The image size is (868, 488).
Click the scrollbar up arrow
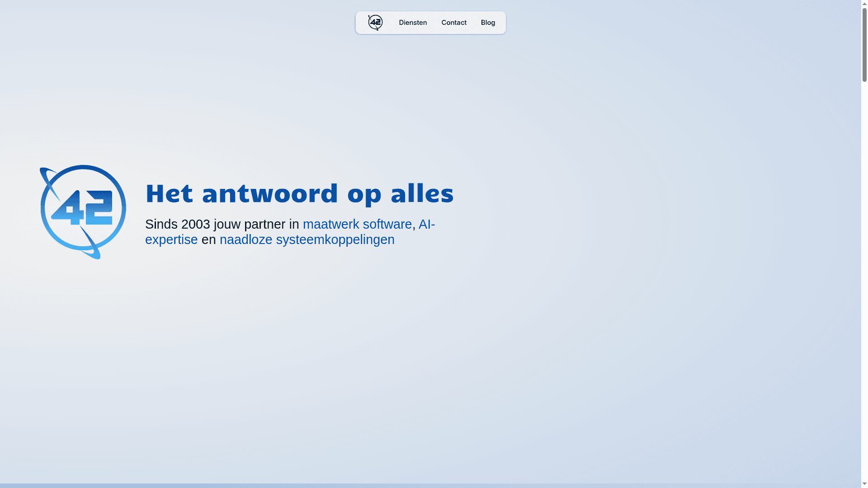click(864, 4)
